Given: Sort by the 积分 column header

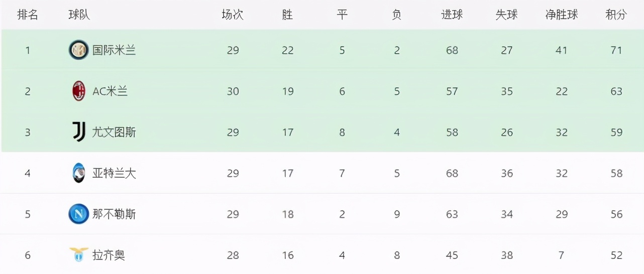Looking at the screenshot, I should pyautogui.click(x=616, y=15).
